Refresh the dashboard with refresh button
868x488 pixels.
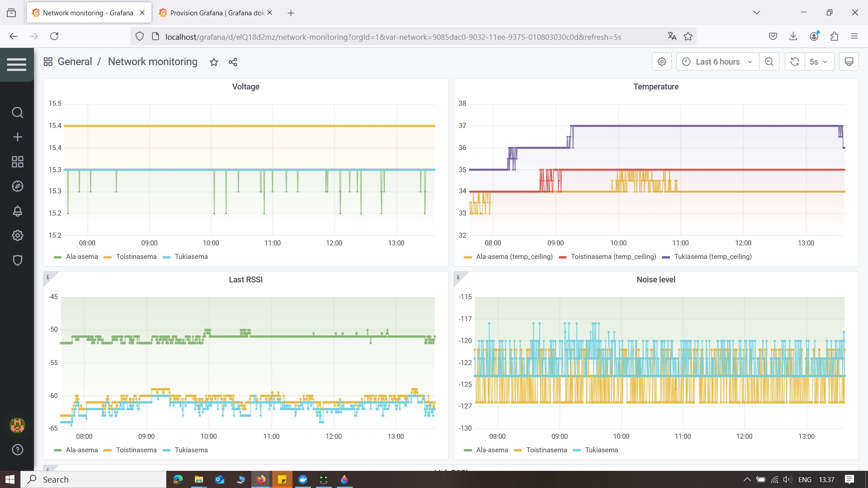click(795, 61)
